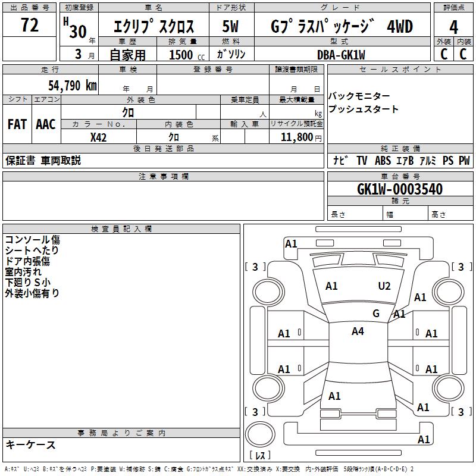Click the C grade under 内装
476x476 pixels.
pyautogui.click(x=463, y=54)
